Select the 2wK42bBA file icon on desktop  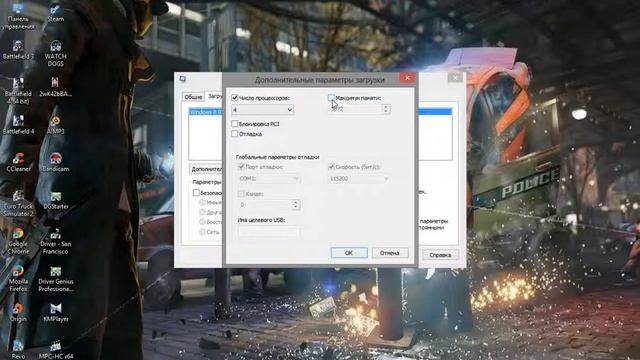(x=56, y=87)
